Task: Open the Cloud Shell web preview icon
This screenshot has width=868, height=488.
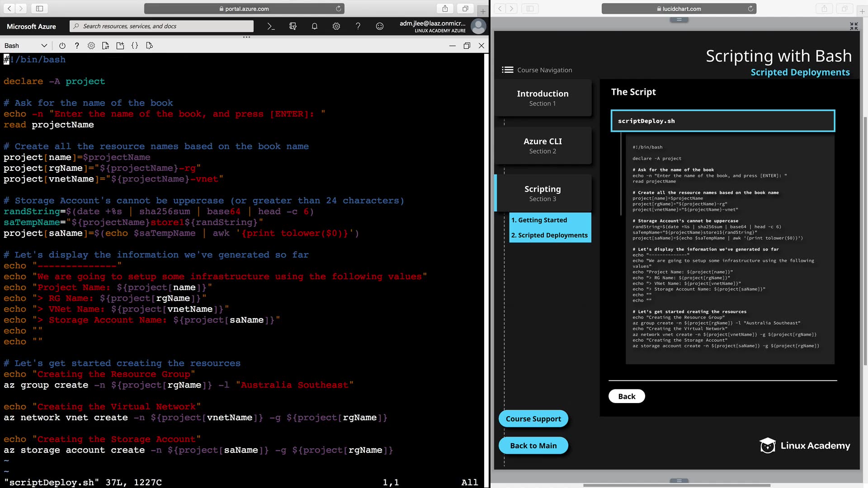Action: (150, 46)
